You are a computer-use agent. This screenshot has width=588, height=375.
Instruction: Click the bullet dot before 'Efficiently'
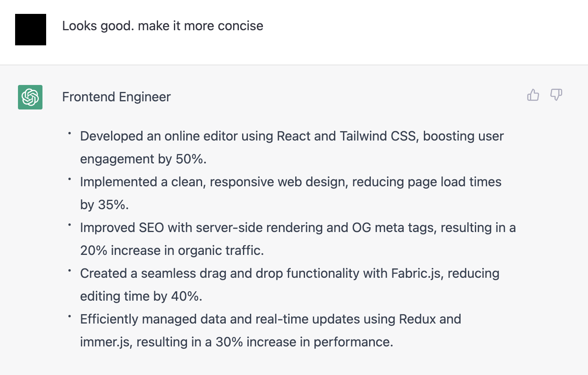[69, 316]
